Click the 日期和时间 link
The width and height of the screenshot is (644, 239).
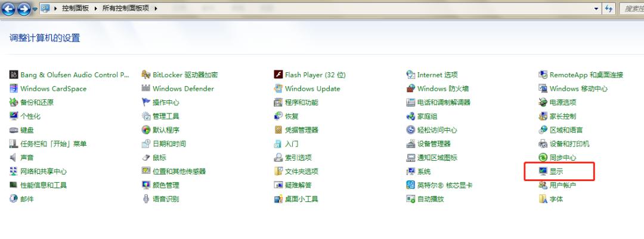point(169,144)
